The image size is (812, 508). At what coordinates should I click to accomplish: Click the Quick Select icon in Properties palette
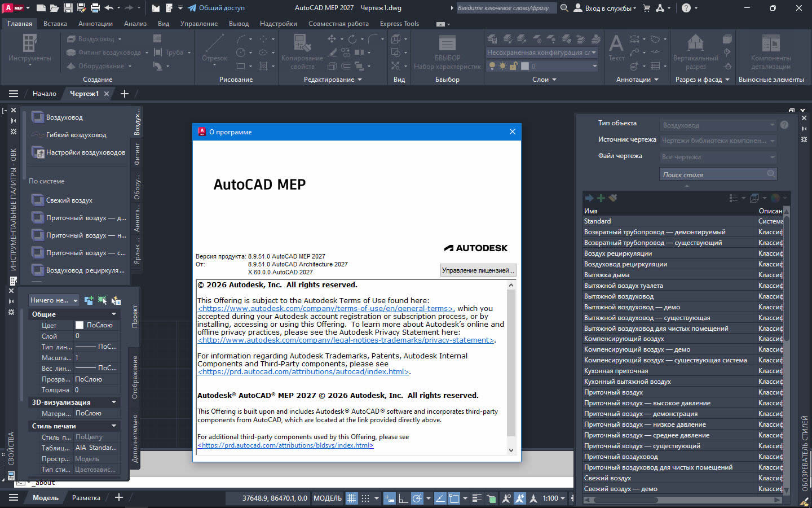coord(116,300)
